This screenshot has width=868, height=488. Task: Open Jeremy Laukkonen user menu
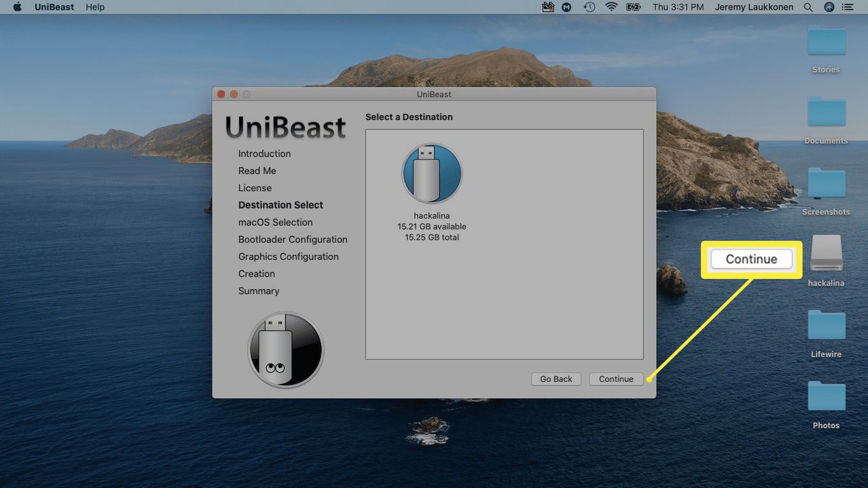pyautogui.click(x=754, y=7)
